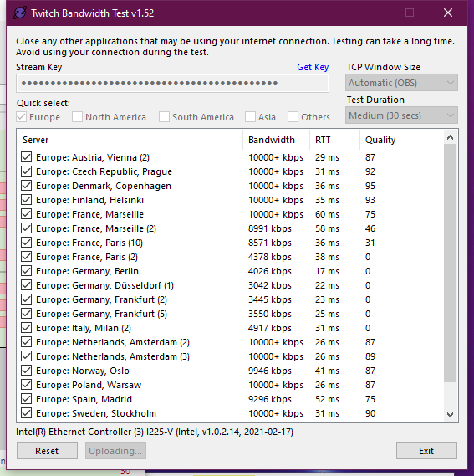The width and height of the screenshot is (474, 476).
Task: Minimize the Twitch Bandwidth Test window
Action: (x=372, y=13)
